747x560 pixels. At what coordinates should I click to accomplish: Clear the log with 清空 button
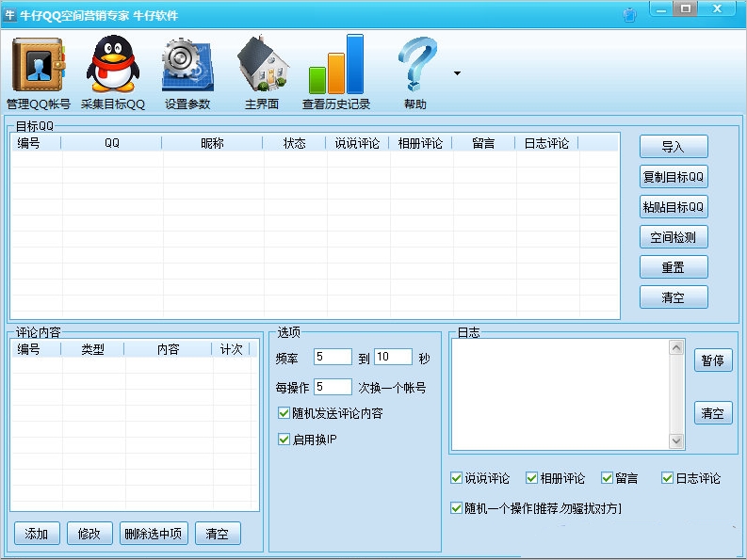713,413
